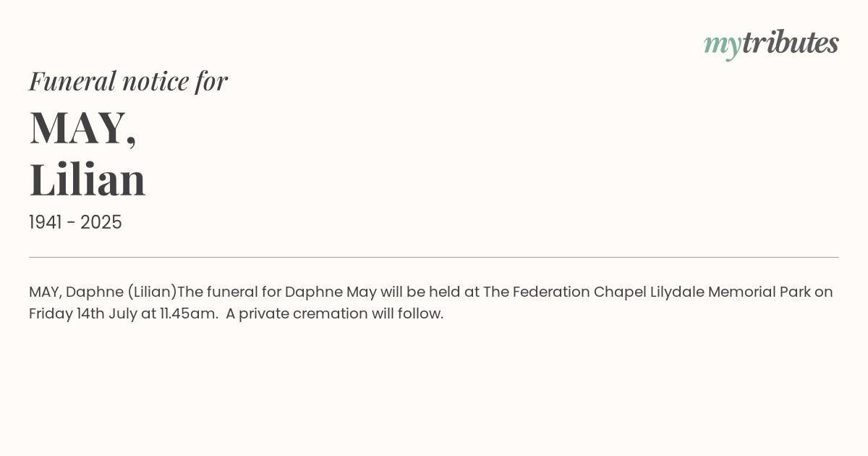868x456 pixels.
Task: Click the mytributes logo
Action: pyautogui.click(x=771, y=43)
